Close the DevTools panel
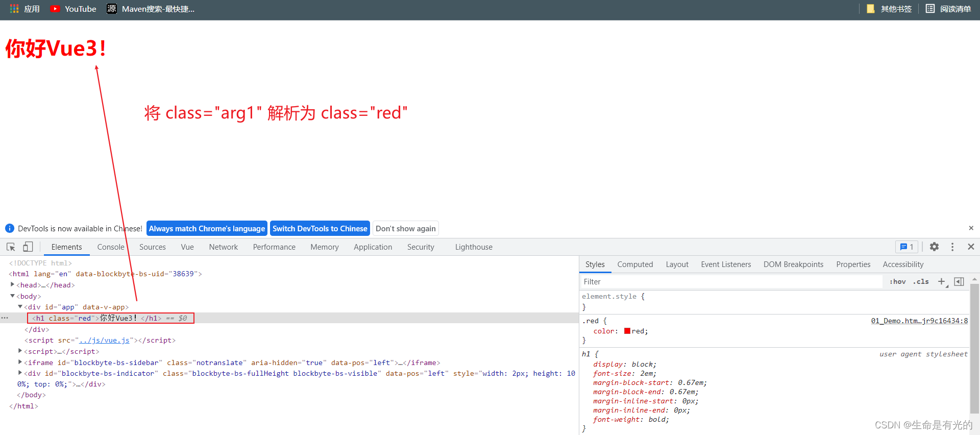 971,247
